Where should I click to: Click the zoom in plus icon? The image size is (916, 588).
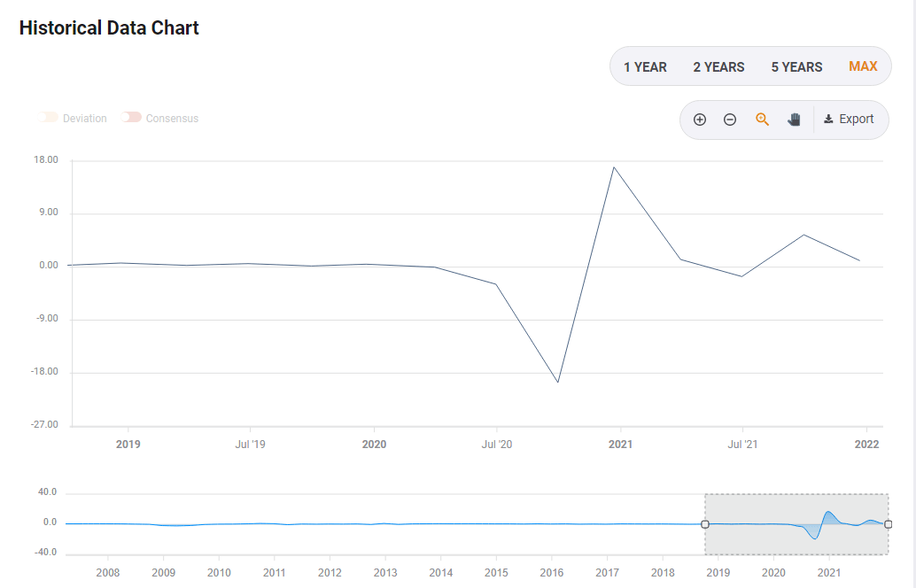700,120
